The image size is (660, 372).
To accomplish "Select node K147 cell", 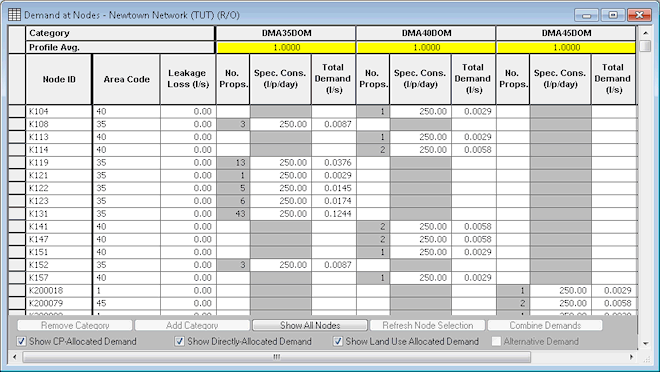I will [x=59, y=239].
